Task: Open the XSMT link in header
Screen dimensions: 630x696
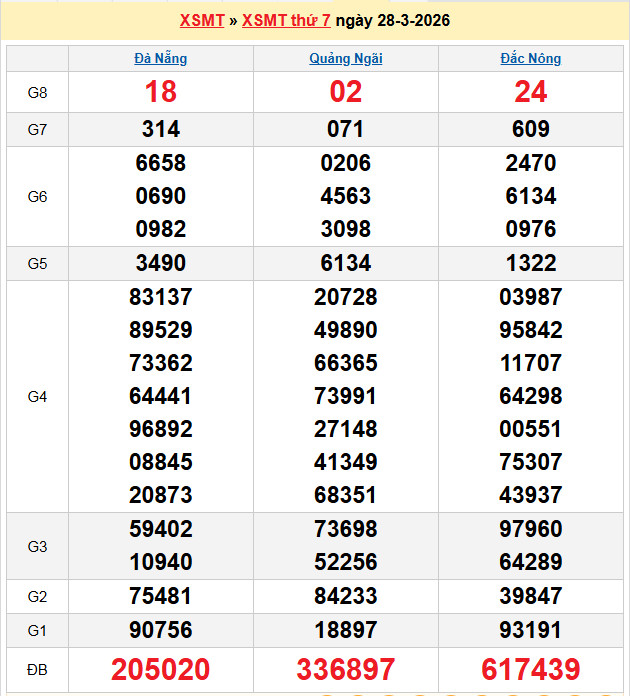Action: point(202,20)
